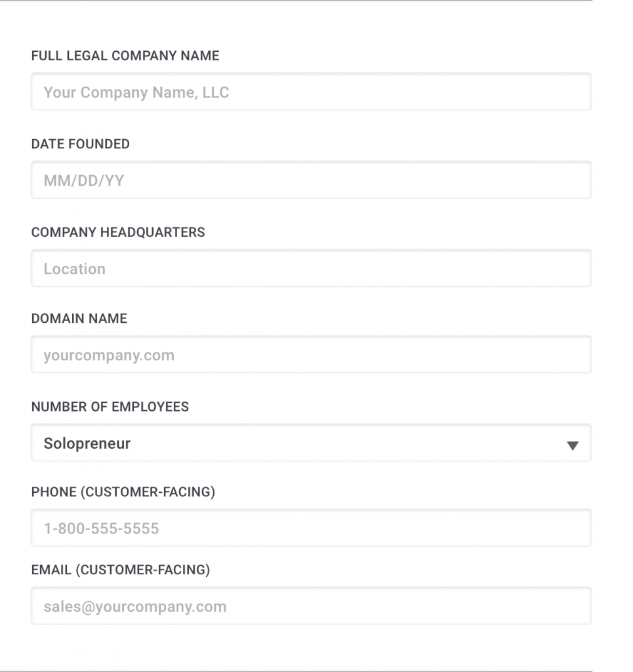The height and width of the screenshot is (672, 633).
Task: Click the yourcompany.com placeholder text
Action: 109,356
